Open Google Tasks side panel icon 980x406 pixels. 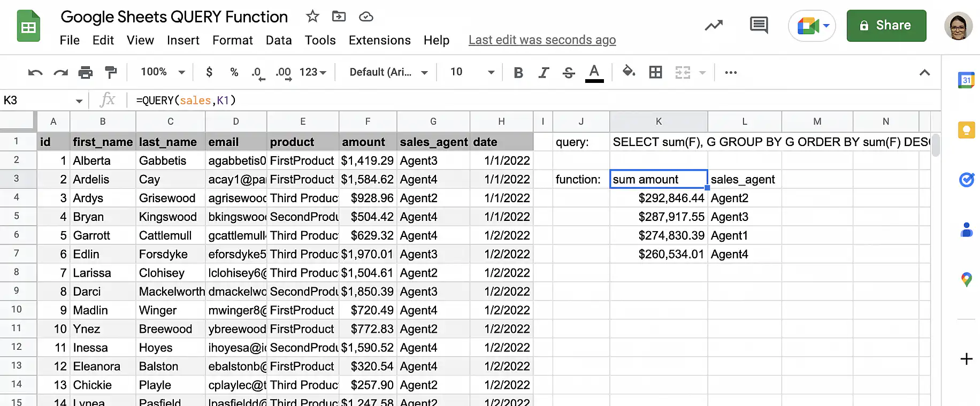[966, 180]
